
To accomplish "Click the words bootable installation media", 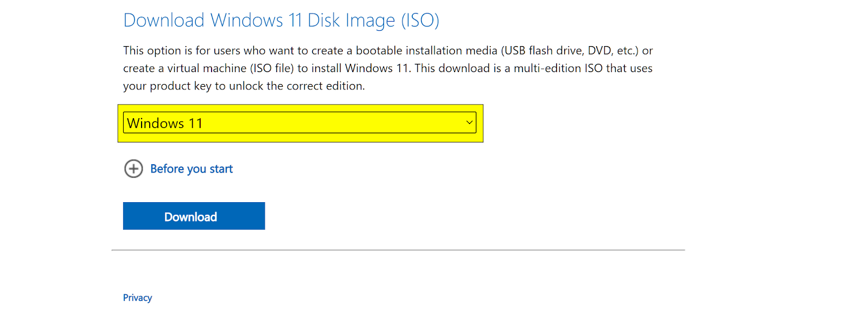I will (426, 50).
